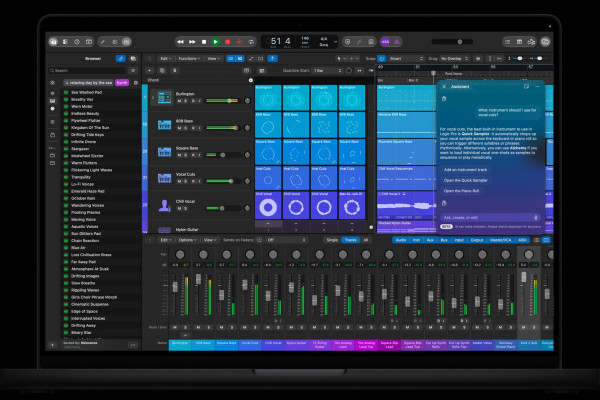The width and height of the screenshot is (600, 400).
Task: Open the List Editors icon top right
Action: point(507,42)
